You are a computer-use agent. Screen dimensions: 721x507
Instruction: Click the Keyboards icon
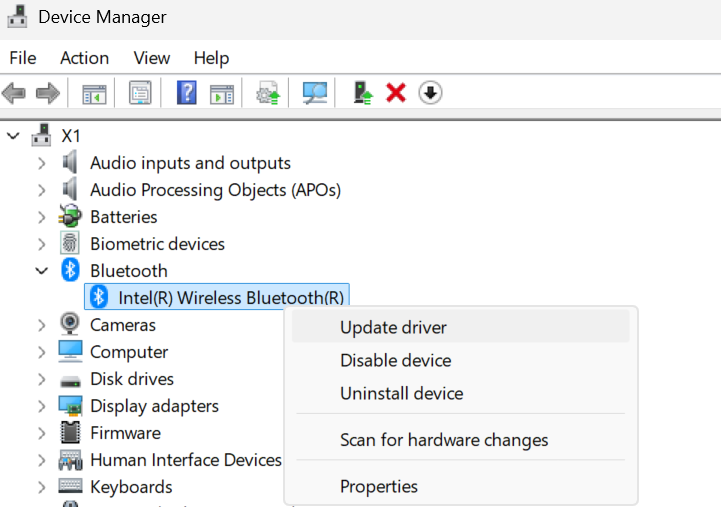point(70,485)
